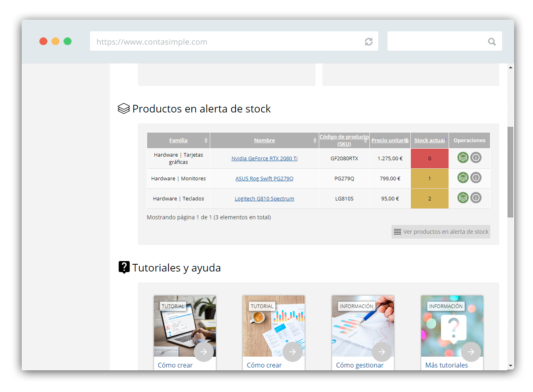Click Hardware | Tarjetas gráficas cell

coord(178,158)
